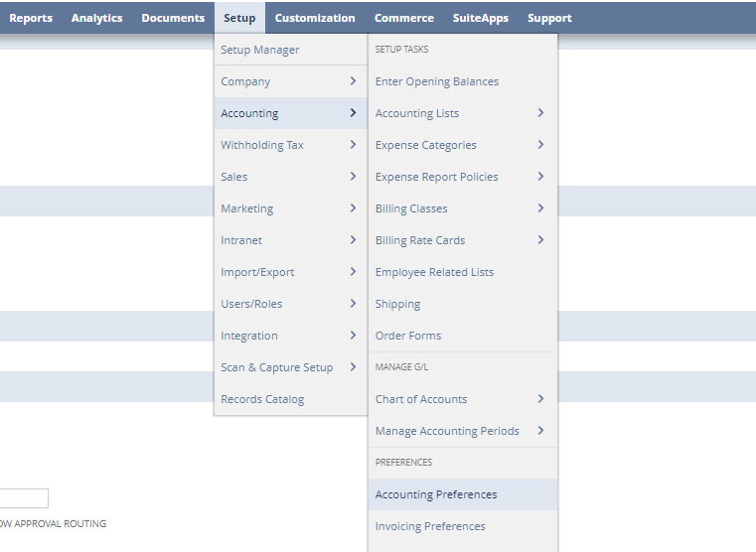Screen dimensions: 756x552
Task: Open Billing Classes entry
Action: click(x=463, y=208)
